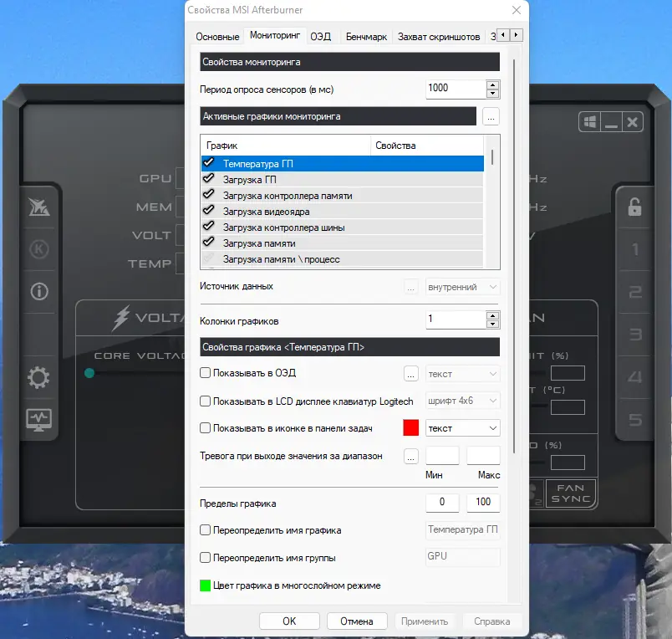Open MSI Afterburner settings gear icon
Viewport: 672px width, 639px height.
[x=38, y=378]
